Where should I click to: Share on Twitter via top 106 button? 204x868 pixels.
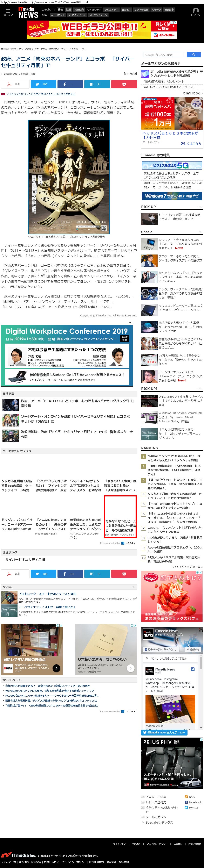point(43,84)
